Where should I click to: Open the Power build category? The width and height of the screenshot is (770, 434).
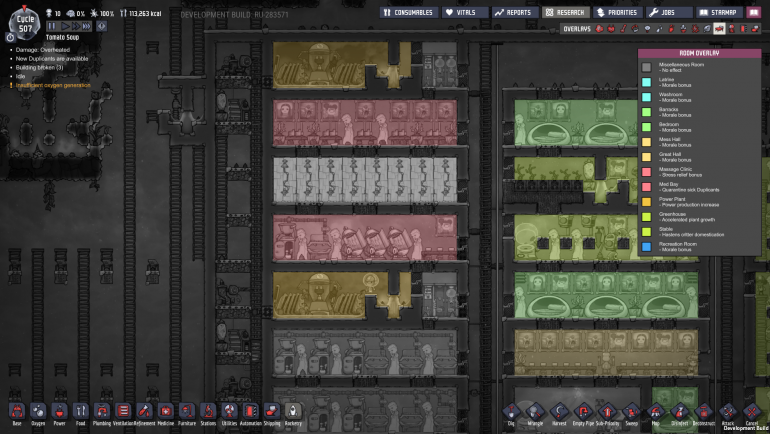[59, 411]
